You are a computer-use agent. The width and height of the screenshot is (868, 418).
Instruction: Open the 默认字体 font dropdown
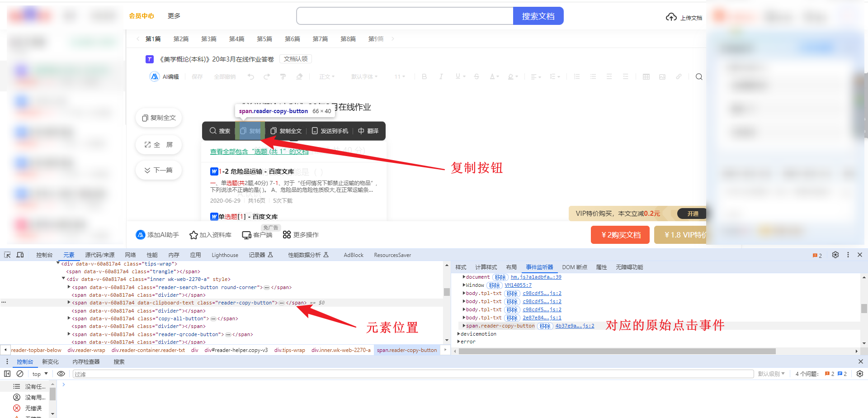click(x=364, y=76)
